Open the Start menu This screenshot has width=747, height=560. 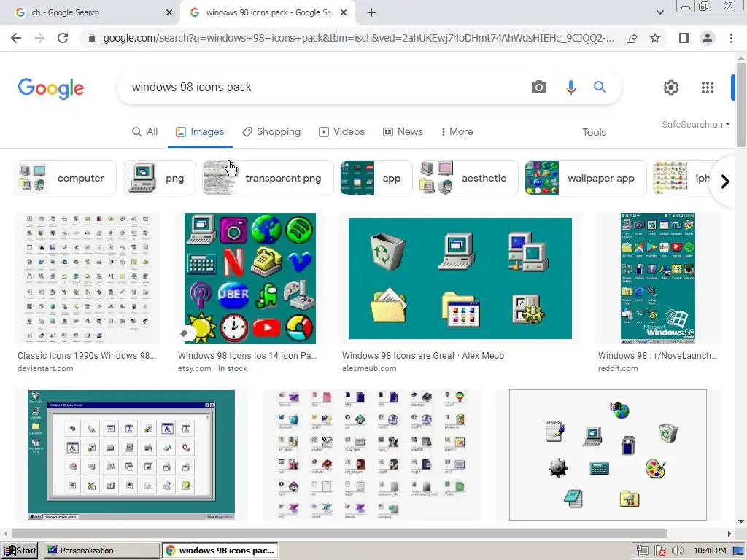pyautogui.click(x=20, y=551)
